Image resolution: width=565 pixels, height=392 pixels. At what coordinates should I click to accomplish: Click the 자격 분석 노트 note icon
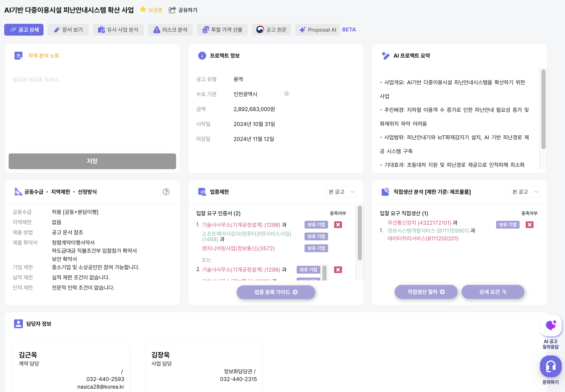(18, 56)
